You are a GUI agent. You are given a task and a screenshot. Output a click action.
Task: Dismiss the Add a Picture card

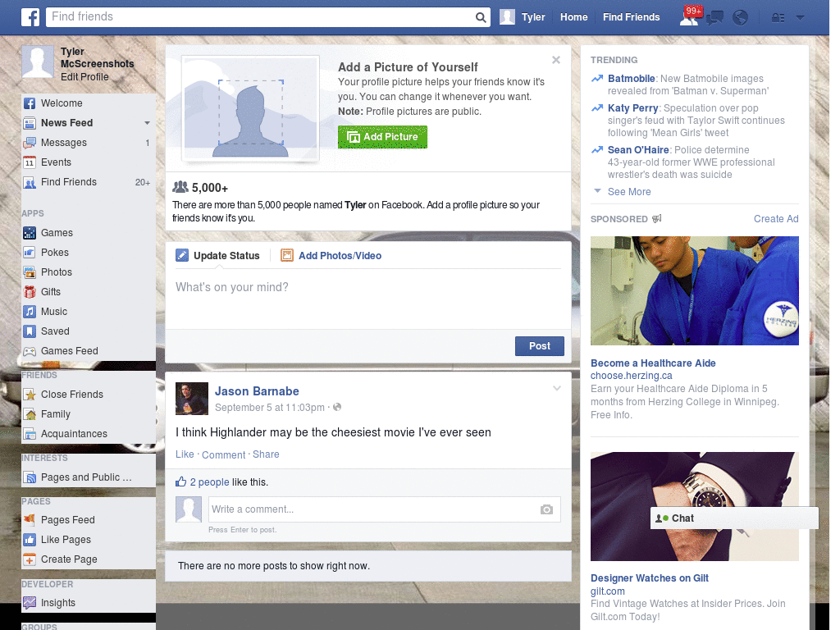556,59
